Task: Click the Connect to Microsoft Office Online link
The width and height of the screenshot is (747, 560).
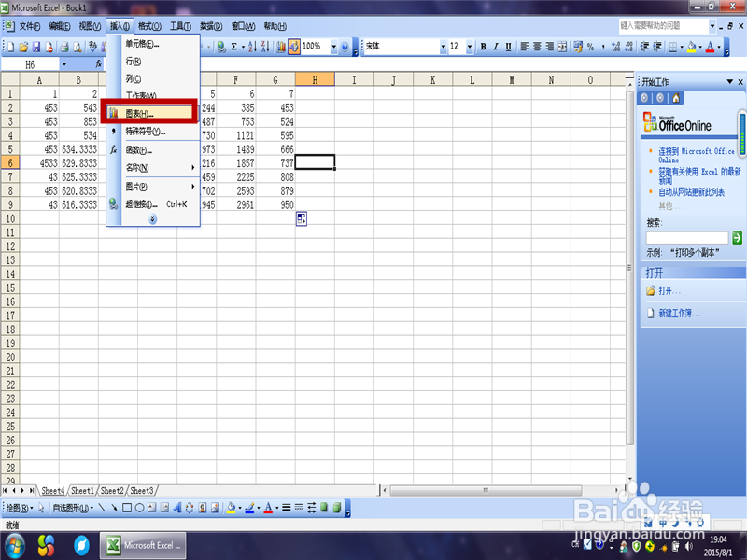Action: tap(697, 155)
